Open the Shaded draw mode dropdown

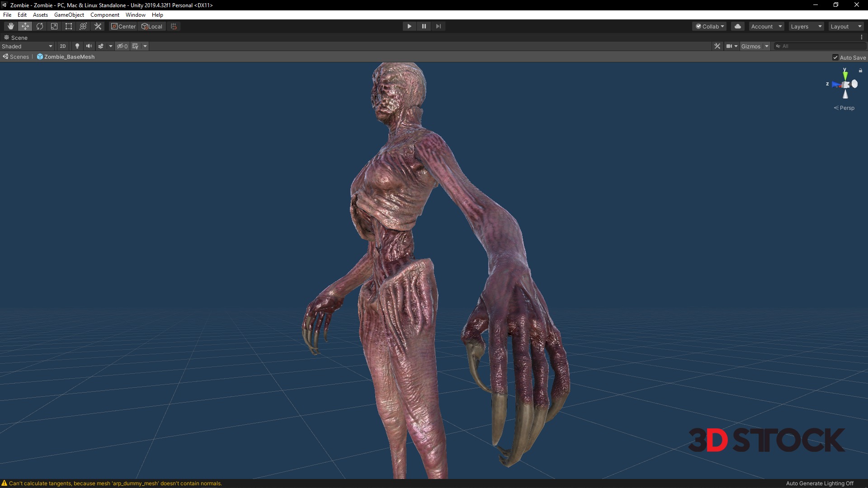pyautogui.click(x=27, y=46)
